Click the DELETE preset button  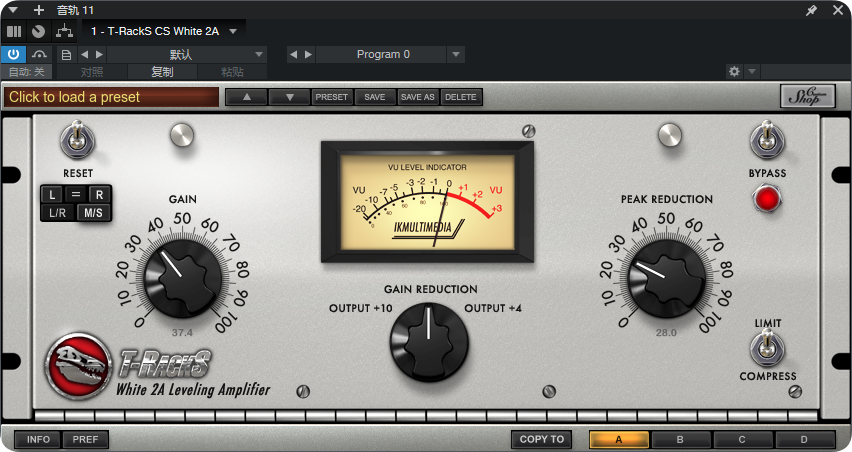coord(461,97)
